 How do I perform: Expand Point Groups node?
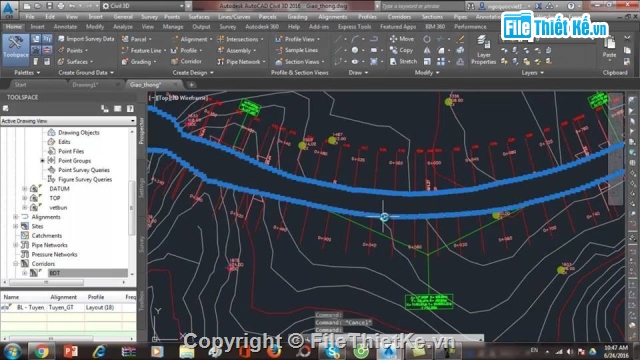coord(42,161)
